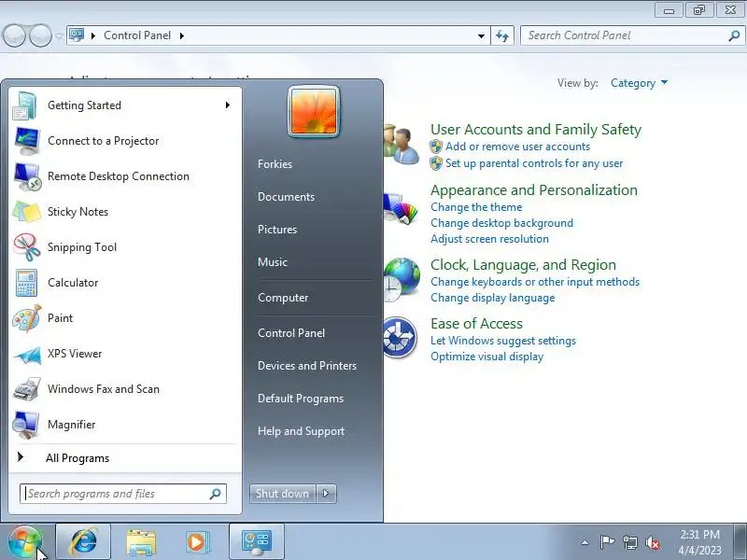Click the Clock, Language, and Region globe icon
This screenshot has width=747, height=560.
pyautogui.click(x=402, y=279)
